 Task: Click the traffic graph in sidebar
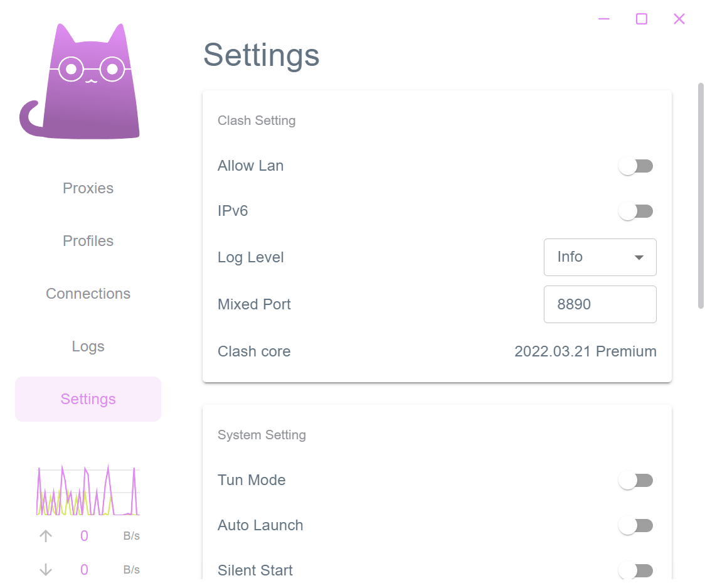pyautogui.click(x=88, y=491)
